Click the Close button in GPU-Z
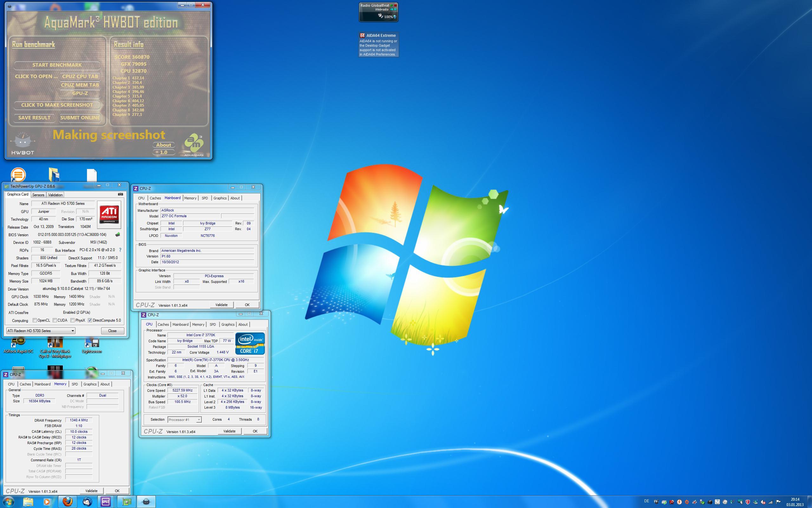Image resolution: width=812 pixels, height=508 pixels. [x=112, y=331]
